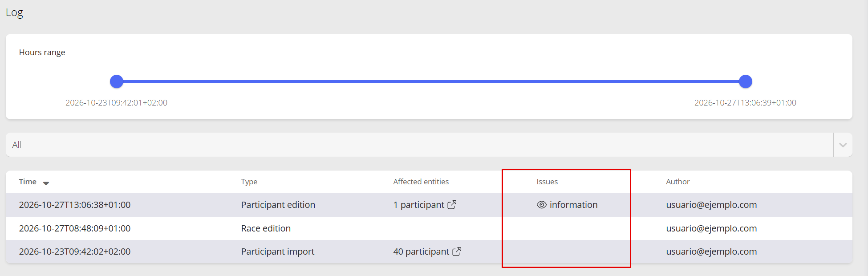Viewport: 868px width, 276px height.
Task: Click the eye icon next to information
Action: (542, 205)
